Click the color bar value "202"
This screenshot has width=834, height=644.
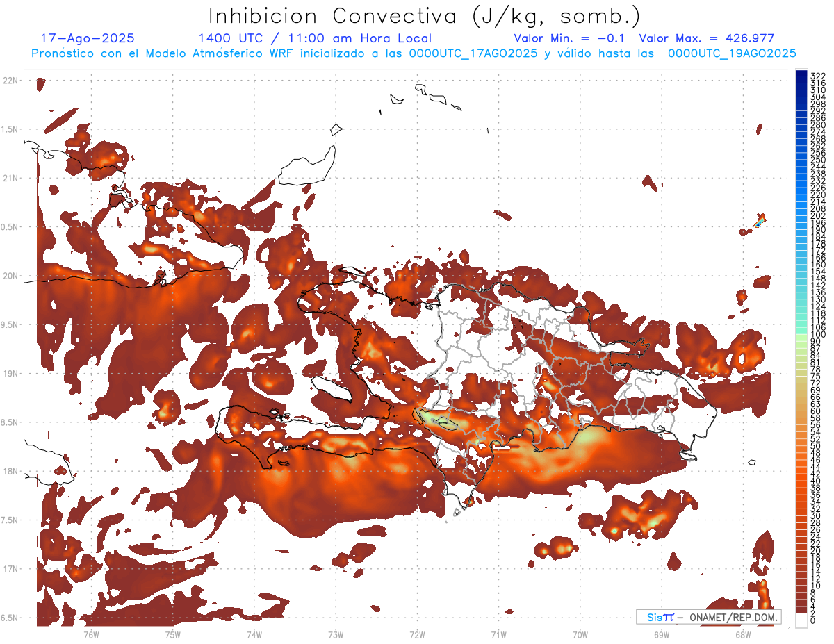coord(818,215)
